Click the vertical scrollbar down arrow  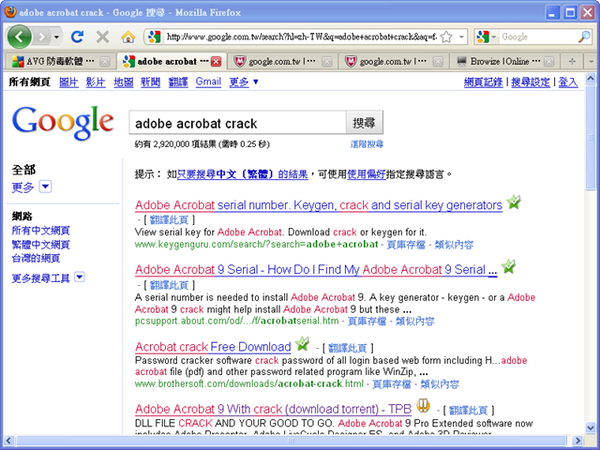[x=590, y=427]
